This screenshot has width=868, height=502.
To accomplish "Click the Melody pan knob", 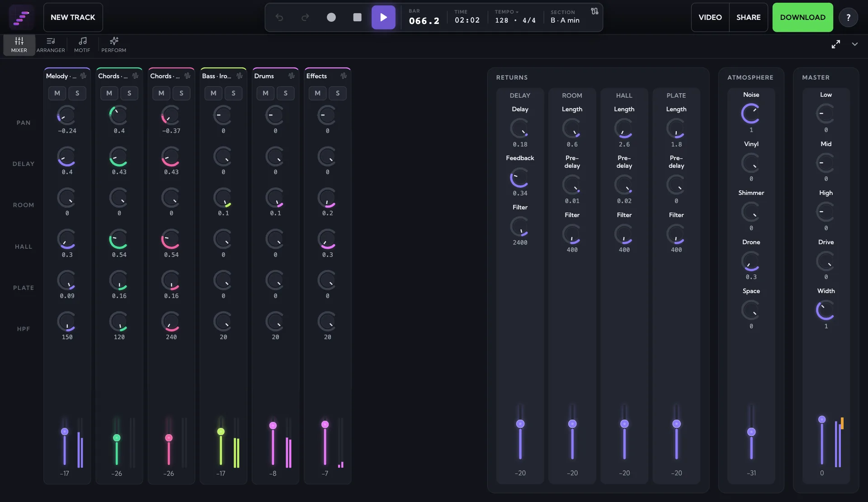I will (x=66, y=115).
